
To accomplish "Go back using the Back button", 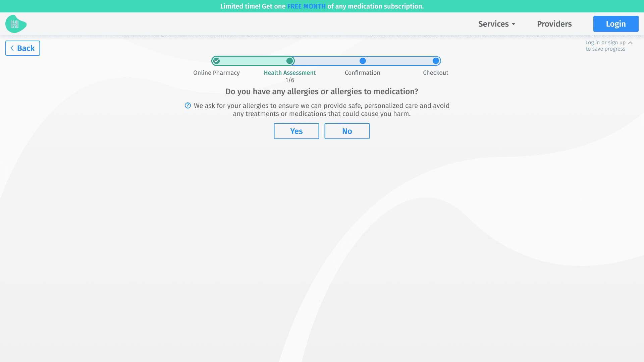I will coord(23,48).
